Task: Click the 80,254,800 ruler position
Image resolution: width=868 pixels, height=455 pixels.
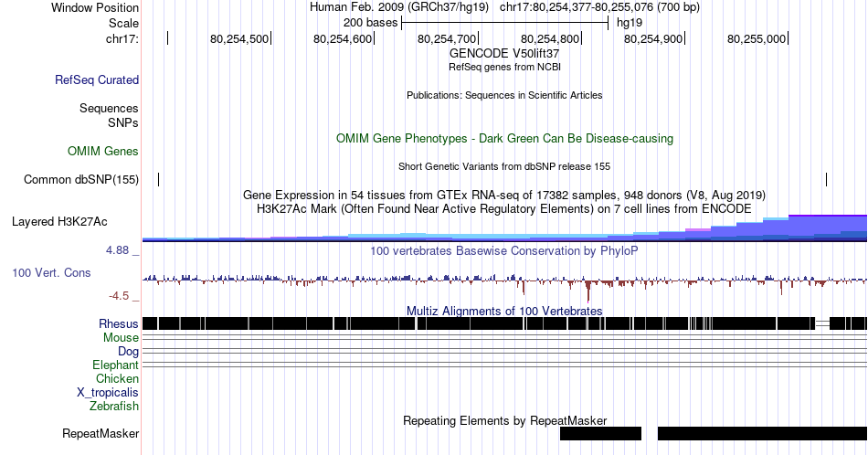Action: click(x=550, y=38)
